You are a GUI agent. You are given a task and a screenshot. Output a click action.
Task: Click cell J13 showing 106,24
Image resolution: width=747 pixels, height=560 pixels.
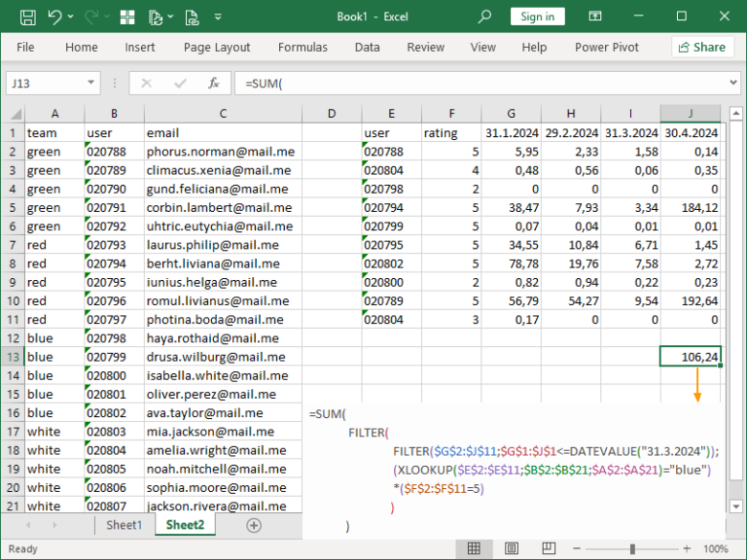(691, 357)
